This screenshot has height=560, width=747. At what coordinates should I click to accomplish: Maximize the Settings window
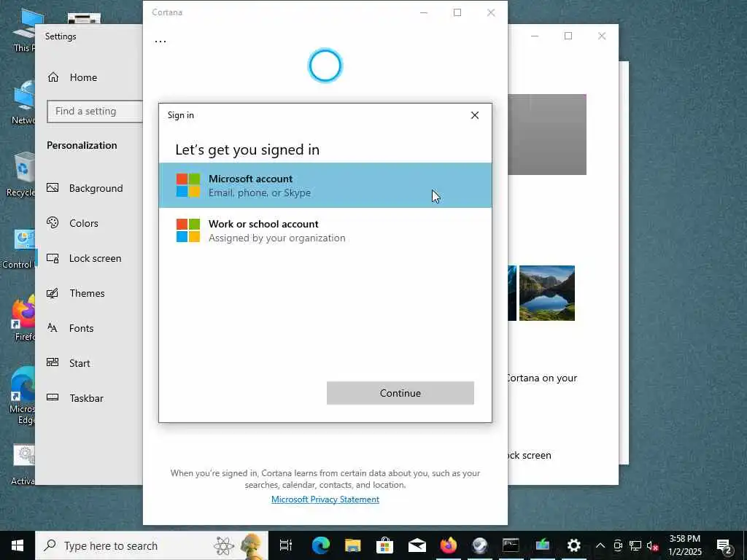click(568, 36)
